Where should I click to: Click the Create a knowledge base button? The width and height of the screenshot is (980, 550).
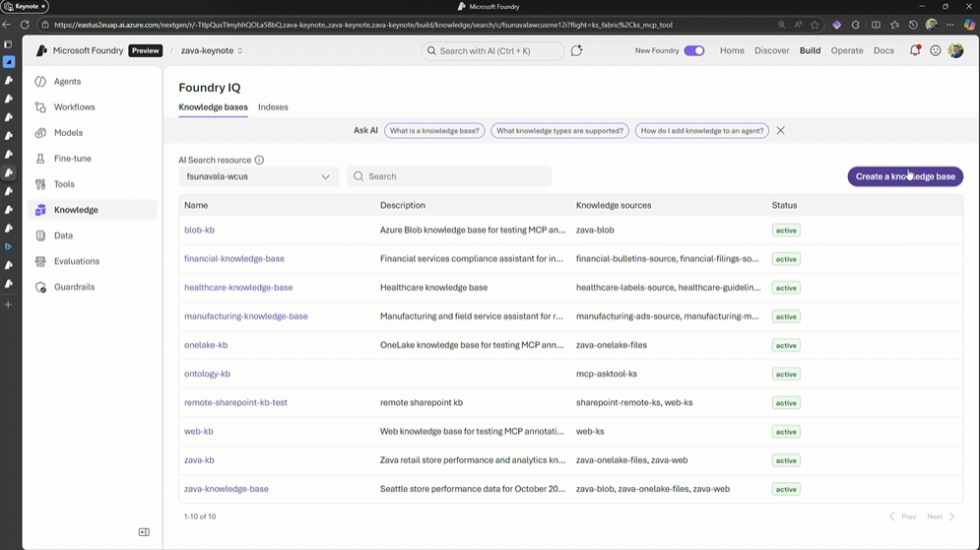[x=904, y=176]
